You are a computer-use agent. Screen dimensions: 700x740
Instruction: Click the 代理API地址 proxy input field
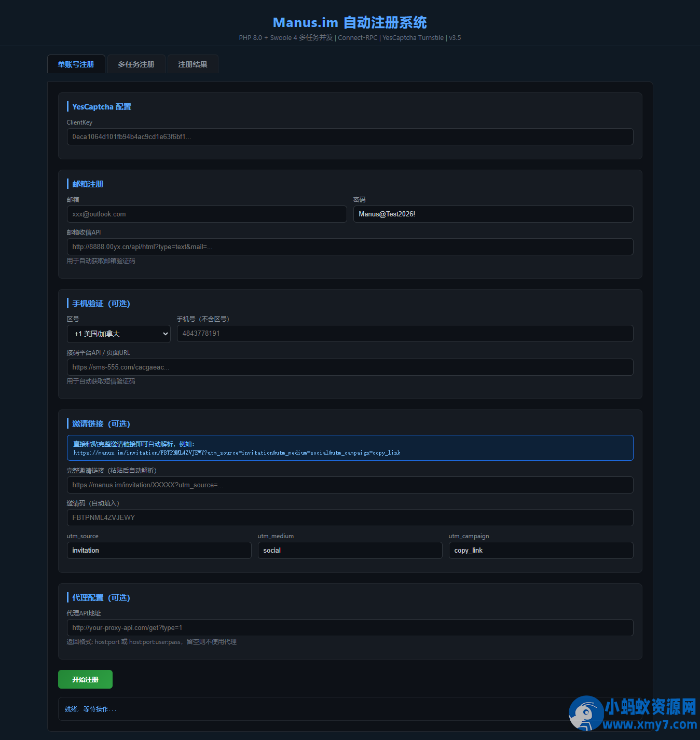click(x=350, y=628)
